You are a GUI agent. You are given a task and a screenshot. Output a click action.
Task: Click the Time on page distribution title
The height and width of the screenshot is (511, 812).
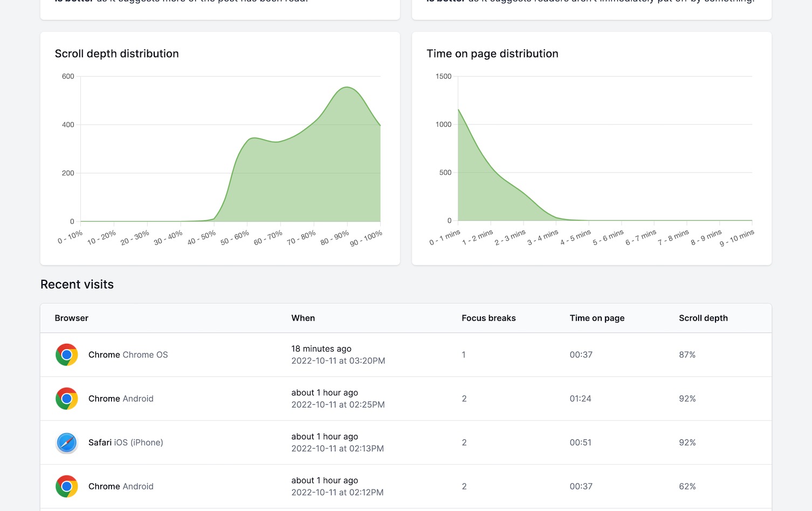click(492, 53)
